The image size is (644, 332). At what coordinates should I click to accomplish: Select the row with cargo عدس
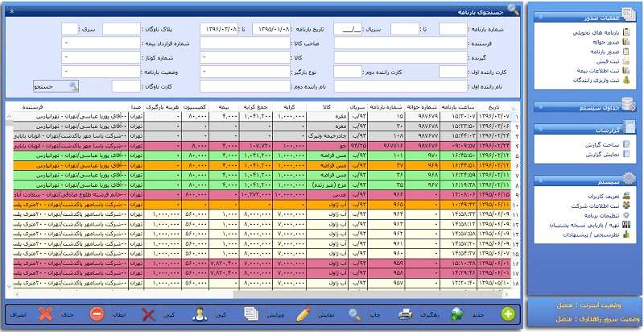tap(262, 194)
